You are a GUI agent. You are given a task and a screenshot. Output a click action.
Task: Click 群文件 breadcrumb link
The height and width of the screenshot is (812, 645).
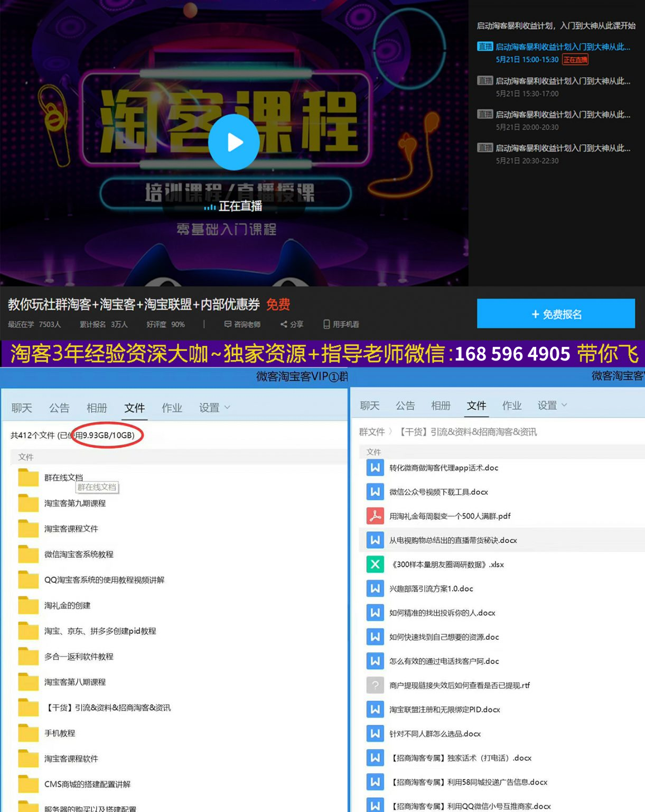[372, 432]
